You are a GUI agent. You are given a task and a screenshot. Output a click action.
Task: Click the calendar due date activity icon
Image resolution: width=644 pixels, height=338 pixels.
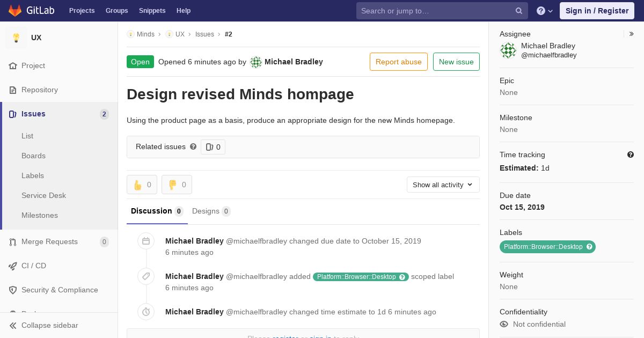(146, 241)
